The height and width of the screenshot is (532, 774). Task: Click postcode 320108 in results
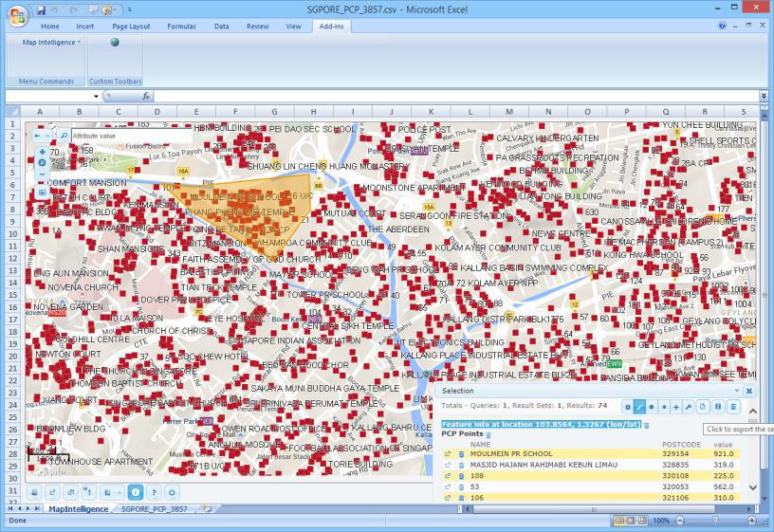[674, 476]
